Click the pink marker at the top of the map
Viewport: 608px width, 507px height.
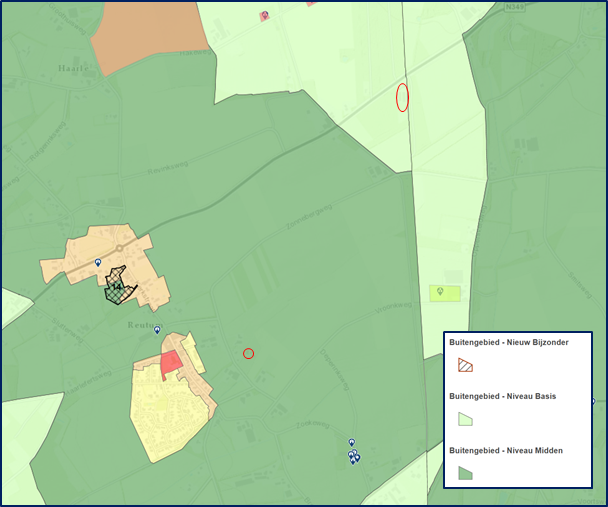tap(265, 16)
